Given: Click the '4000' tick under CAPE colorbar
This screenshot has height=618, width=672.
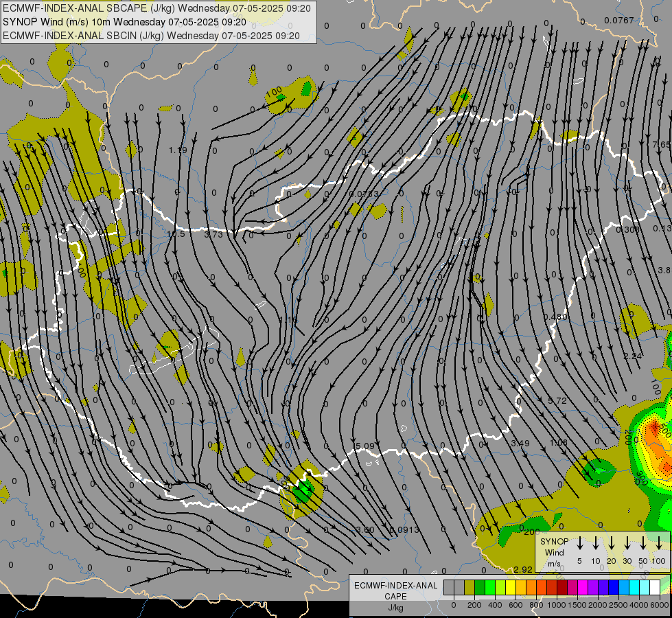Looking at the screenshot, I should click(638, 605).
